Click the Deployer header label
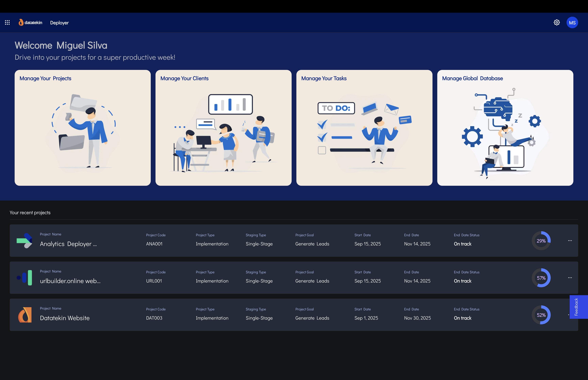 pos(59,23)
